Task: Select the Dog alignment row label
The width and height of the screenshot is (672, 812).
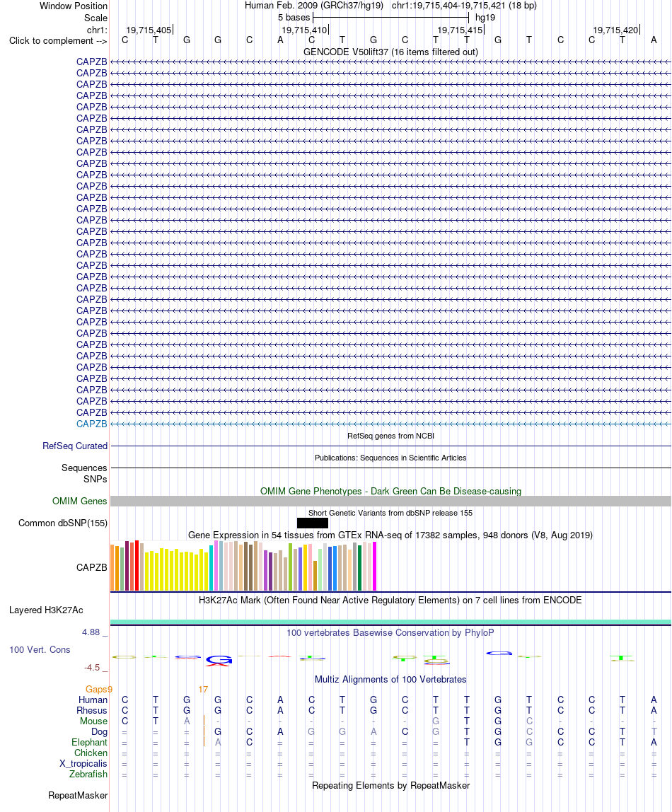Action: pos(100,732)
